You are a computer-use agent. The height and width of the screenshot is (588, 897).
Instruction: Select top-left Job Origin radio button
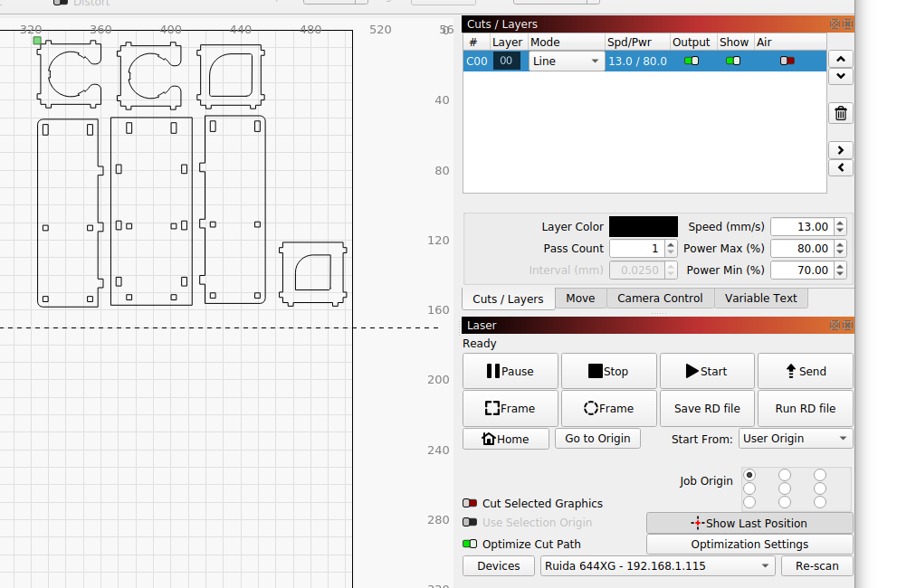749,475
